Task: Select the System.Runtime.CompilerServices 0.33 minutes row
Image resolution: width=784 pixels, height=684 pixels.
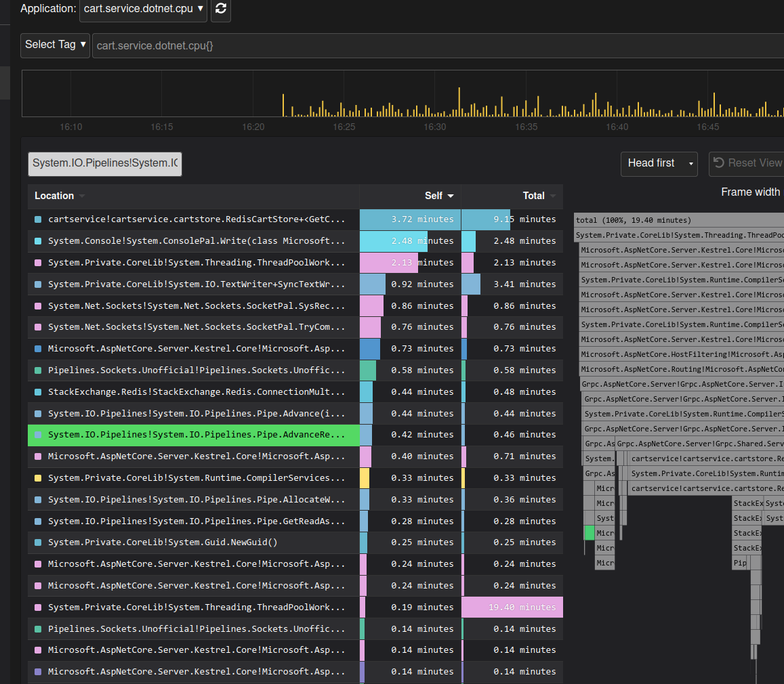Action: tap(295, 477)
